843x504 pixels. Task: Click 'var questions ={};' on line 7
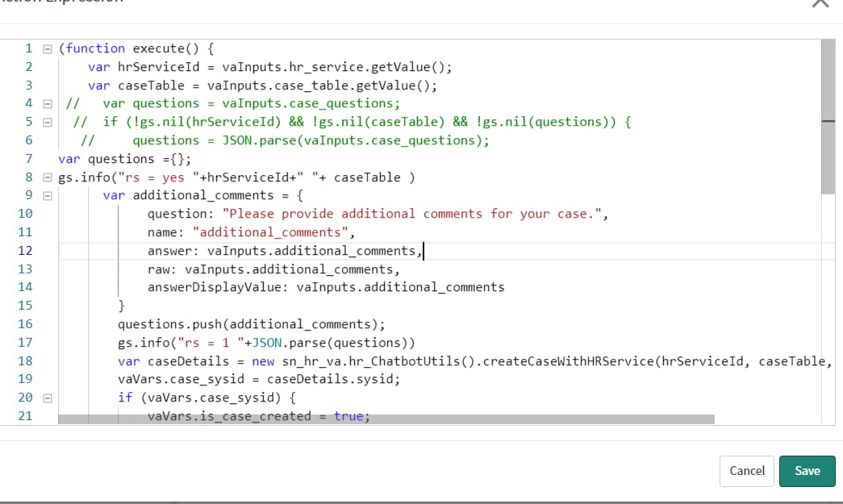[x=124, y=159]
